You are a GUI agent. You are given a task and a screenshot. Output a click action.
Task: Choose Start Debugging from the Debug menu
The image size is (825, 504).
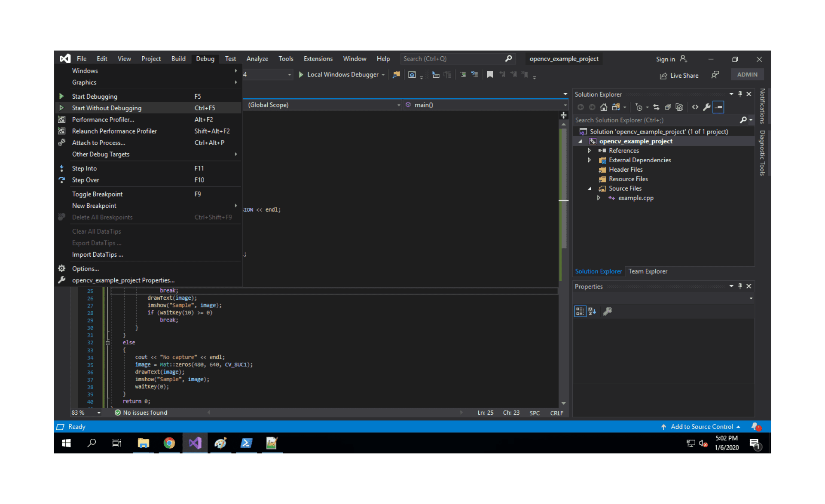coord(149,97)
